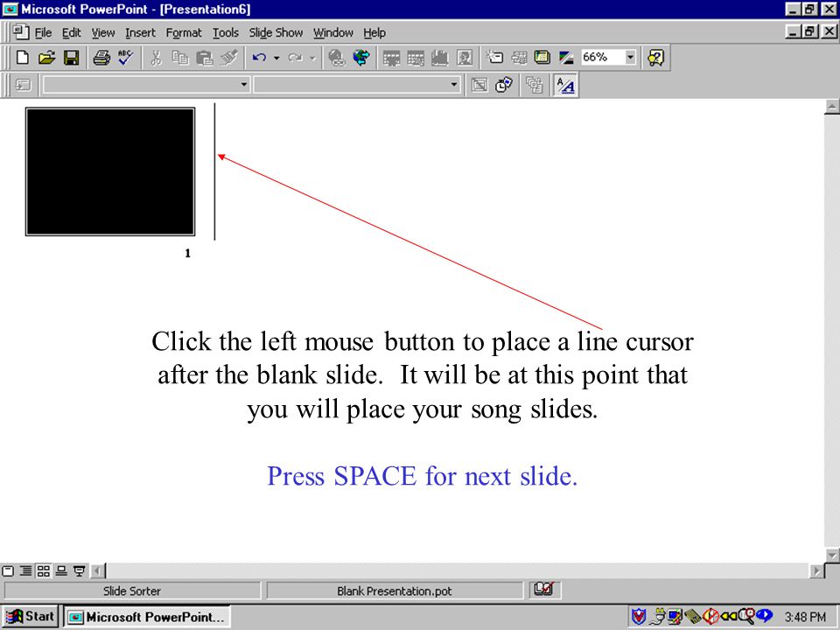Click the Rehearse Timings clock icon
Image resolution: width=840 pixels, height=630 pixels.
tap(504, 85)
